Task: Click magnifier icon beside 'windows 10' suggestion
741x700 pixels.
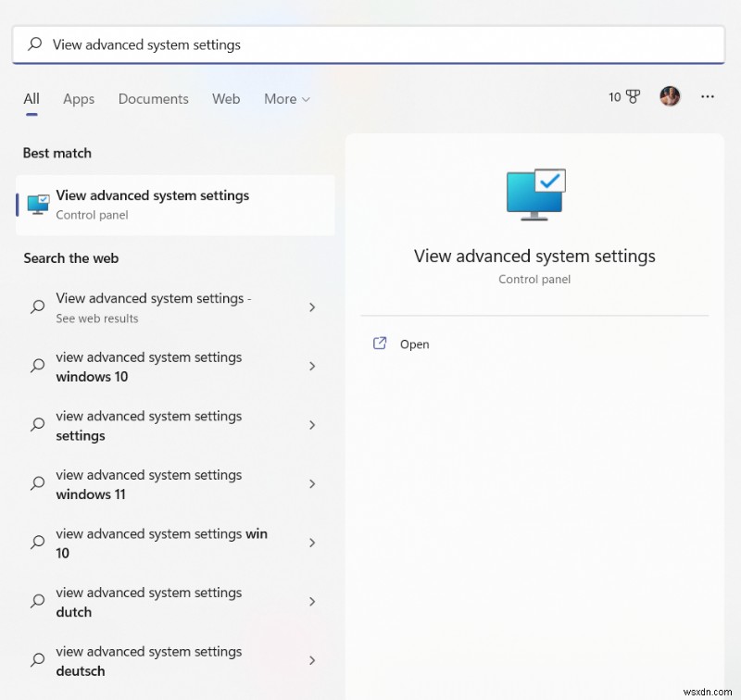Action: 37,366
